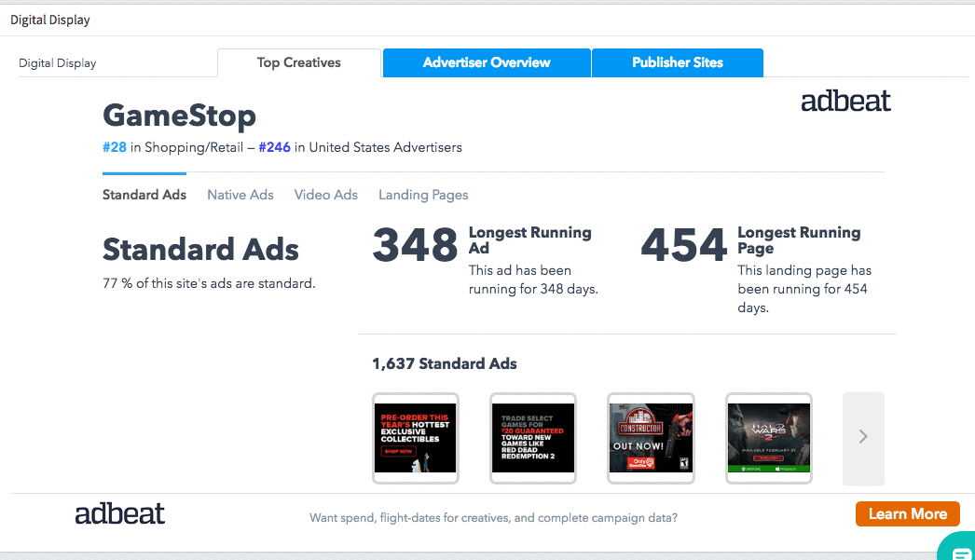Open the Advertiser Overview tab

[x=487, y=62]
